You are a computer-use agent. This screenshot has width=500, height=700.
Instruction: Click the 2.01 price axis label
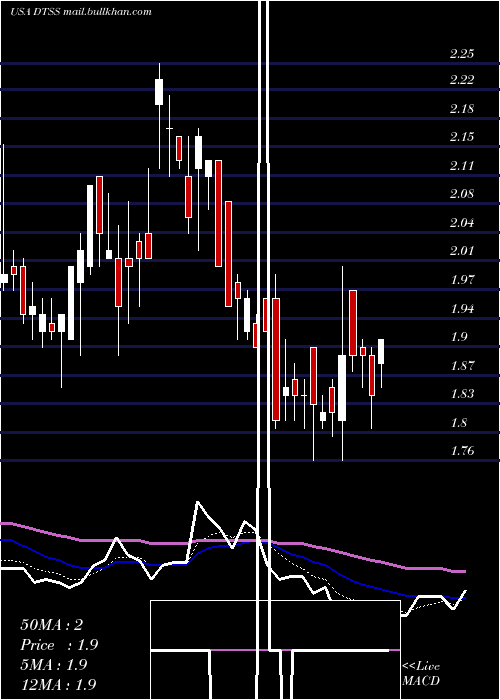462,251
